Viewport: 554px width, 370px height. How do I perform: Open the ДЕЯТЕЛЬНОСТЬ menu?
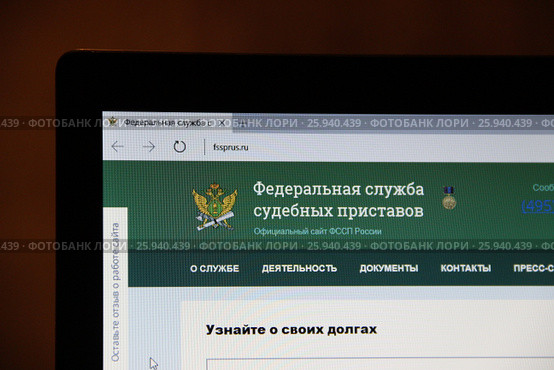299,269
